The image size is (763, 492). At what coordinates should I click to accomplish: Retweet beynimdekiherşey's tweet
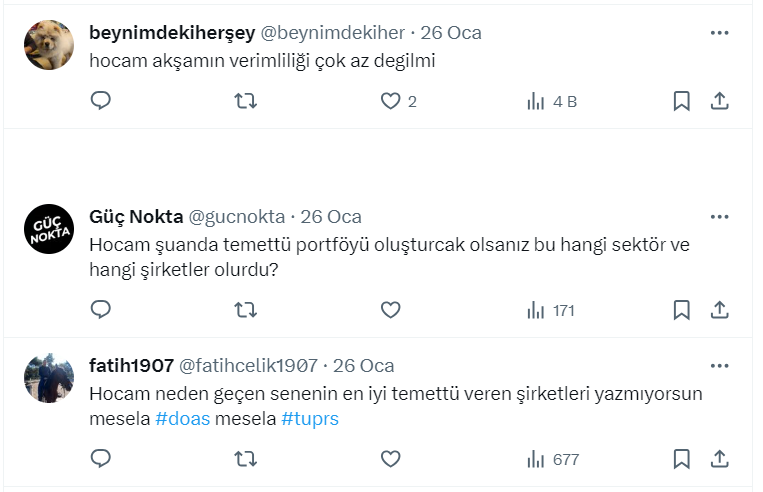coord(245,101)
